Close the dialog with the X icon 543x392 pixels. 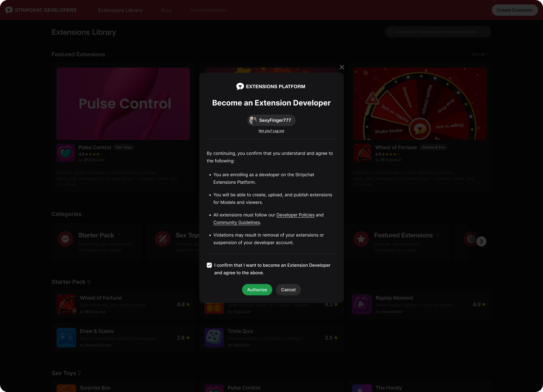(342, 67)
